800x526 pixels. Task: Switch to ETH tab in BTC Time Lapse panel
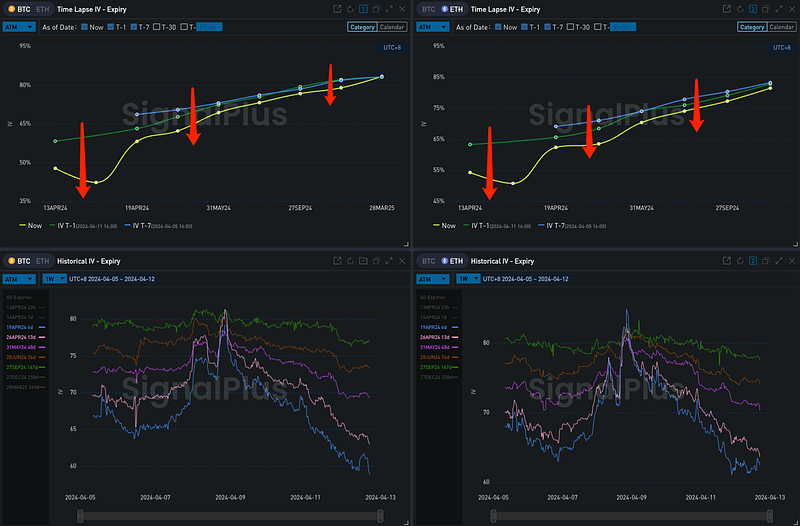[41, 9]
